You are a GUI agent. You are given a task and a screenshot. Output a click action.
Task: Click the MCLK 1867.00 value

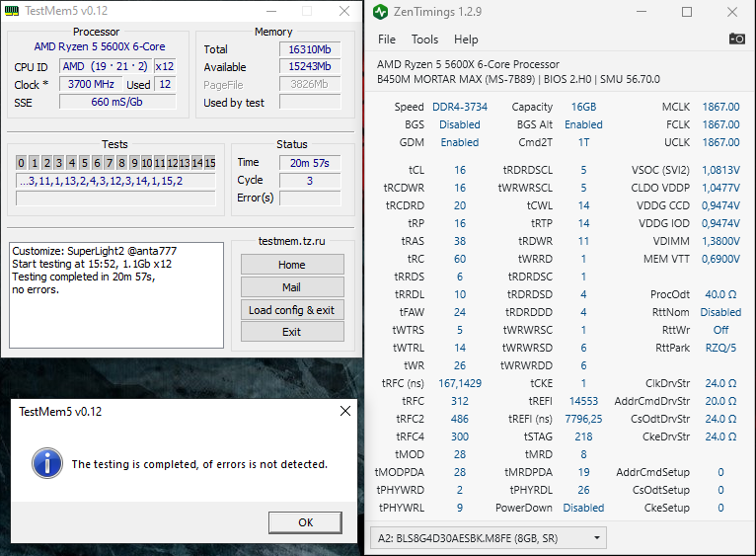[720, 107]
